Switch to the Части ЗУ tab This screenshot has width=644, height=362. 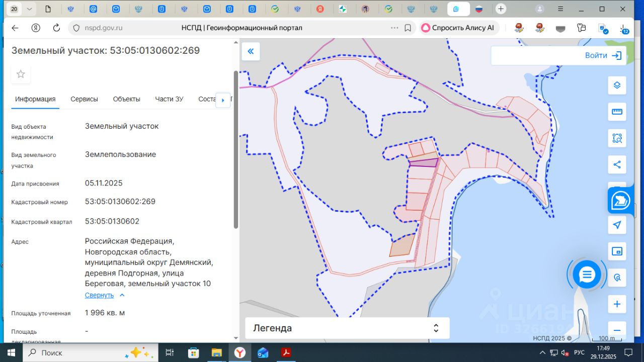[169, 99]
